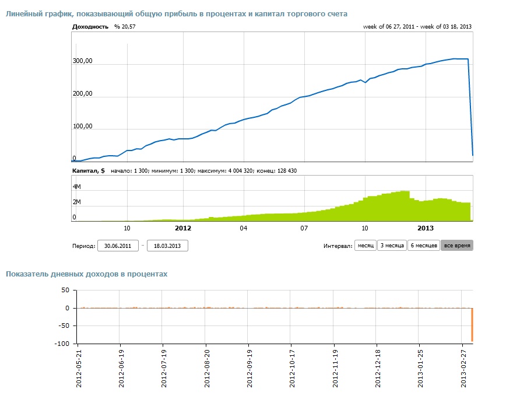Screen dimensions: 506x420
Task: Switch interval to "все время"
Action: click(456, 246)
